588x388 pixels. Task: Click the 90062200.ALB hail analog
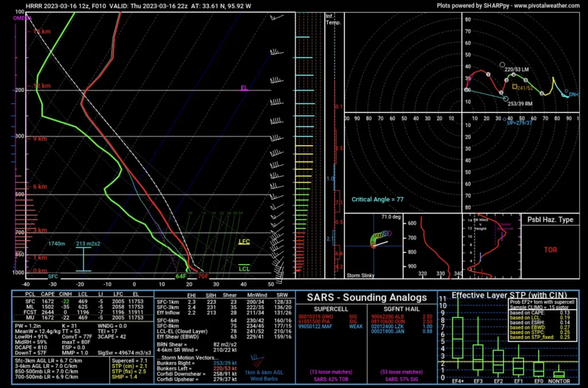388,317
